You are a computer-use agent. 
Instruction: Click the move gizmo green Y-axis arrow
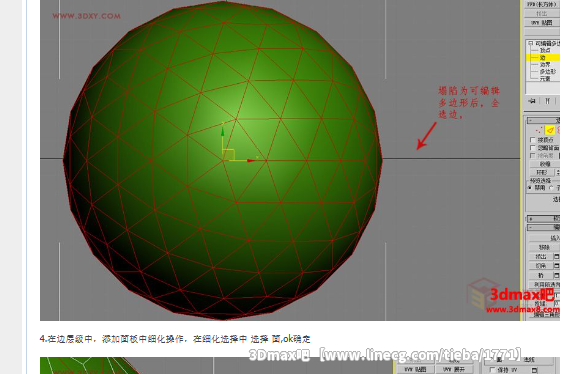pos(223,133)
